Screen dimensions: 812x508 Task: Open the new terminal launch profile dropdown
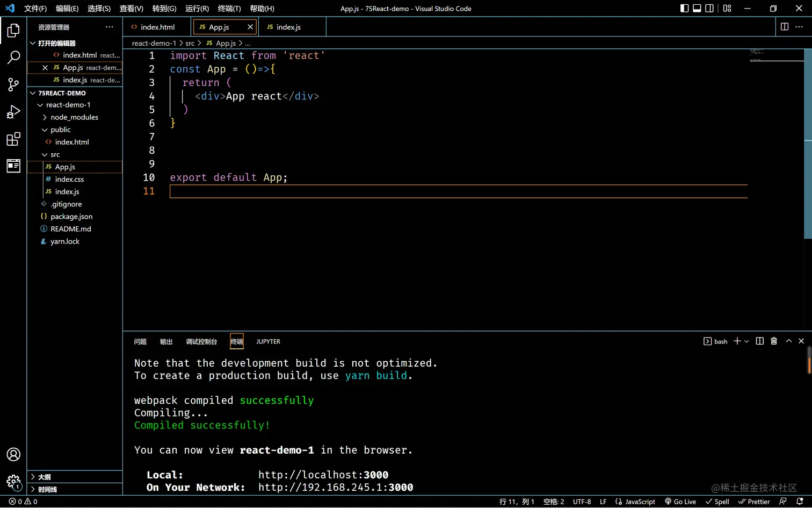pyautogui.click(x=746, y=341)
